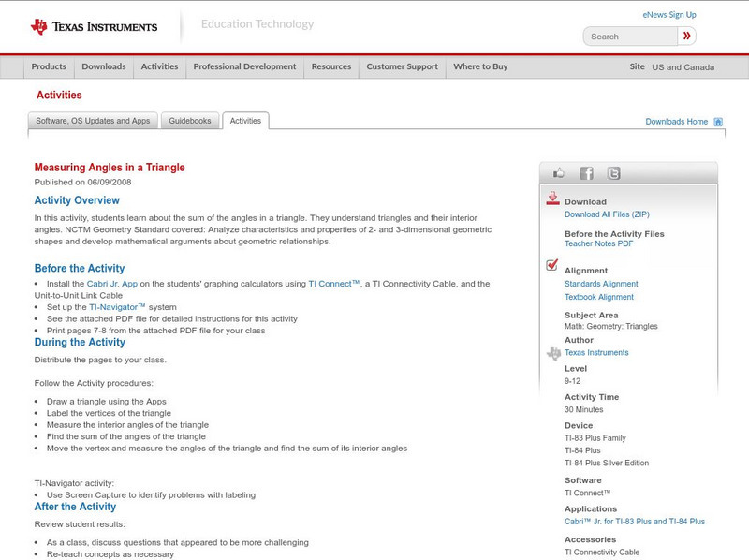The height and width of the screenshot is (560, 749).
Task: Click the Measuring Angles in a Triangle title
Action: (110, 168)
